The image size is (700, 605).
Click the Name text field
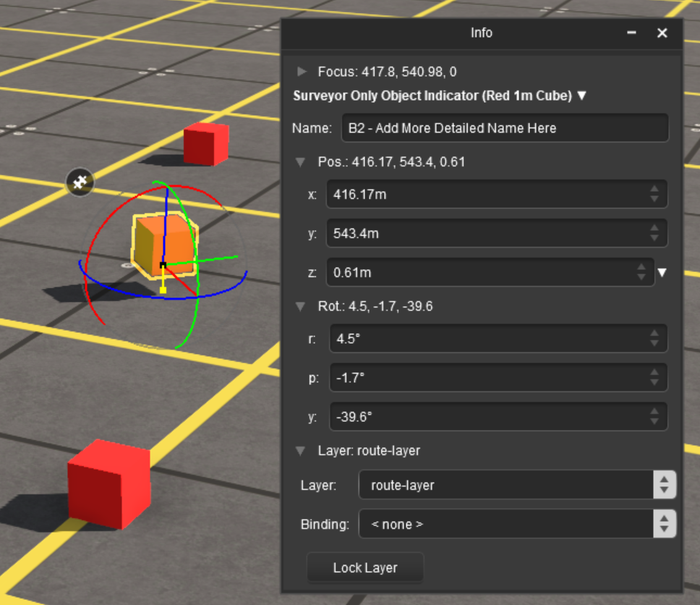click(504, 128)
